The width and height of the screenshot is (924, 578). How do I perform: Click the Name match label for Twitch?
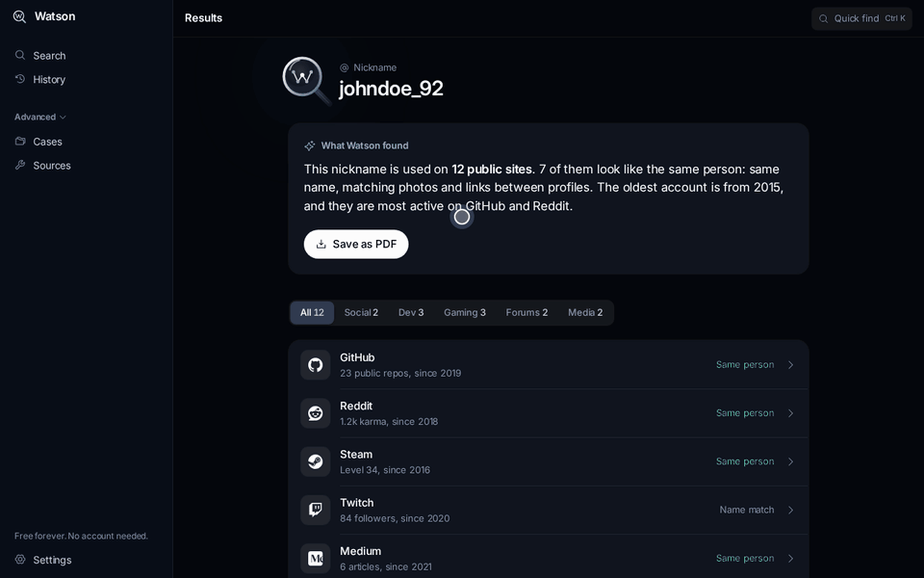click(747, 511)
